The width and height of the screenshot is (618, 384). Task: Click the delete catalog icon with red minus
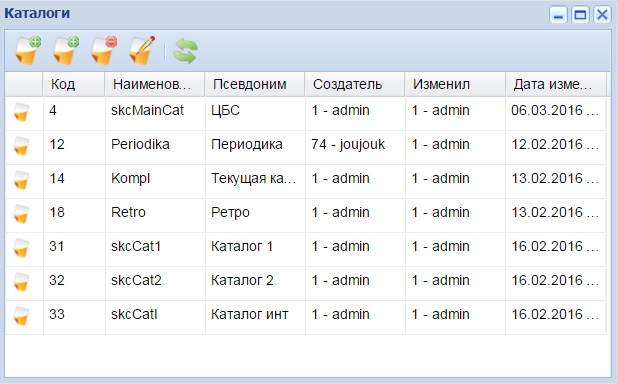104,50
